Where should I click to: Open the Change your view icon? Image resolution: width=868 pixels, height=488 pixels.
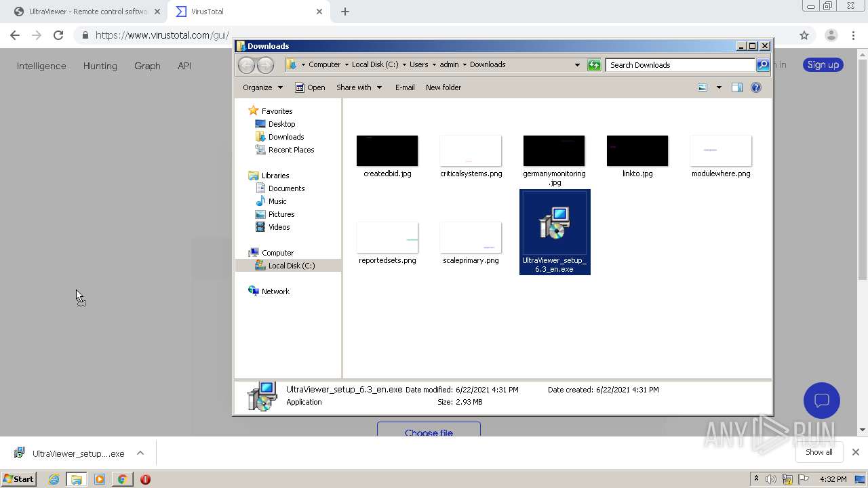coord(703,87)
